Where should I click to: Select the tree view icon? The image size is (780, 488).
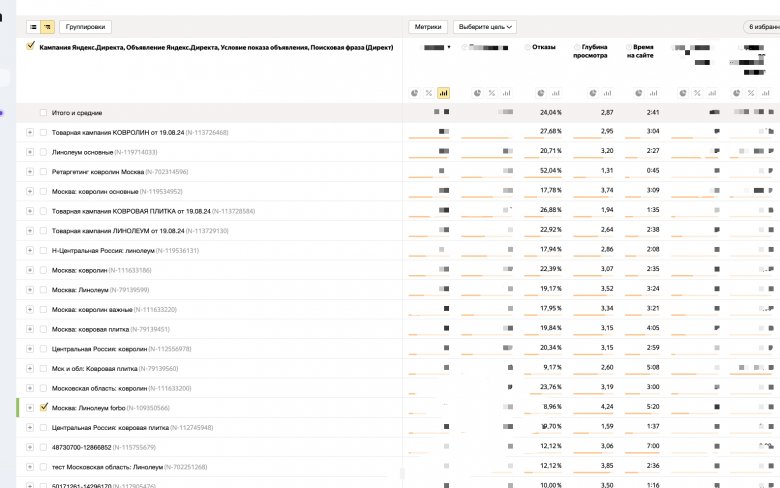coord(47,27)
